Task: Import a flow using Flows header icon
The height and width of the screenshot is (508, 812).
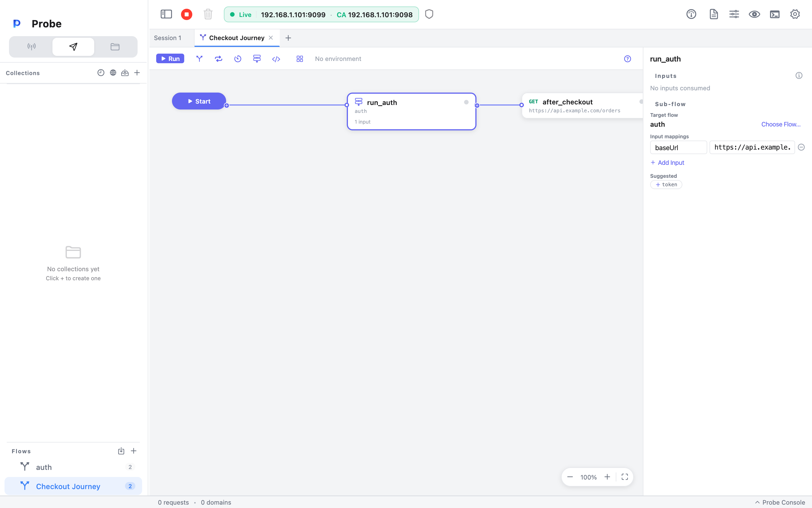Action: (x=121, y=451)
